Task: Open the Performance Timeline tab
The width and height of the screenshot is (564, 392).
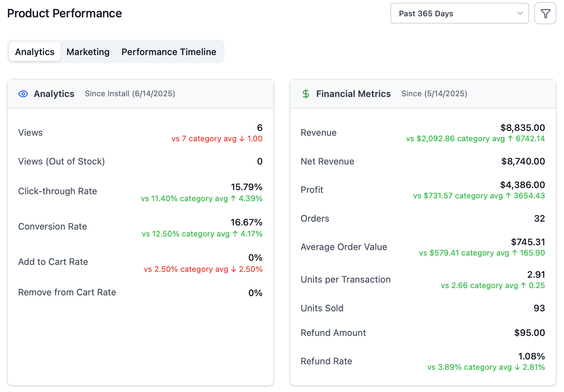Action: (x=168, y=52)
